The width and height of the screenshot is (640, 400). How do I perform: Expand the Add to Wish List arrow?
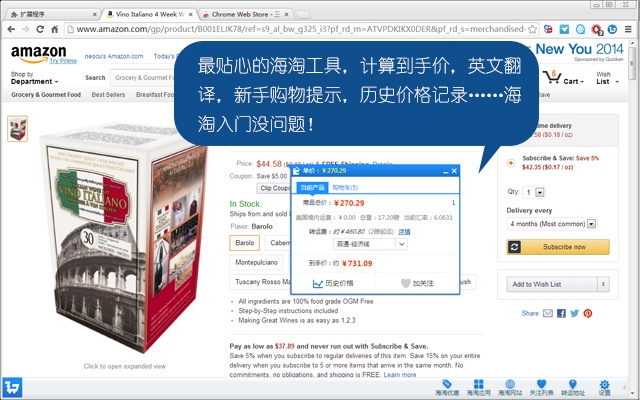pyautogui.click(x=603, y=284)
